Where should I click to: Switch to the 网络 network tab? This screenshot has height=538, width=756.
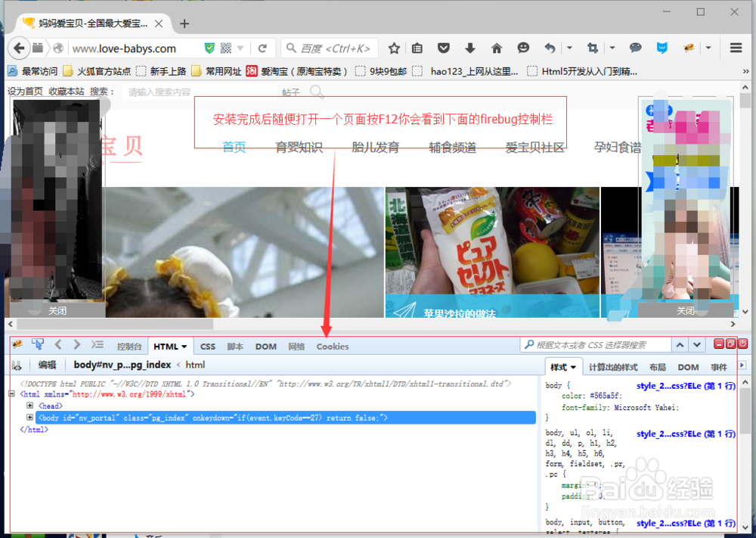coord(296,347)
